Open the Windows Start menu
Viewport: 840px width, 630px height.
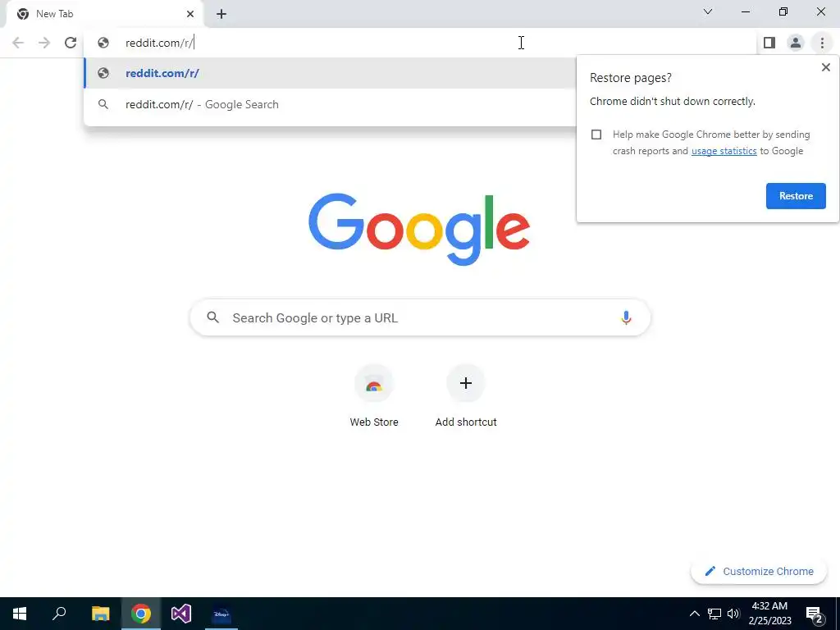[20, 614]
